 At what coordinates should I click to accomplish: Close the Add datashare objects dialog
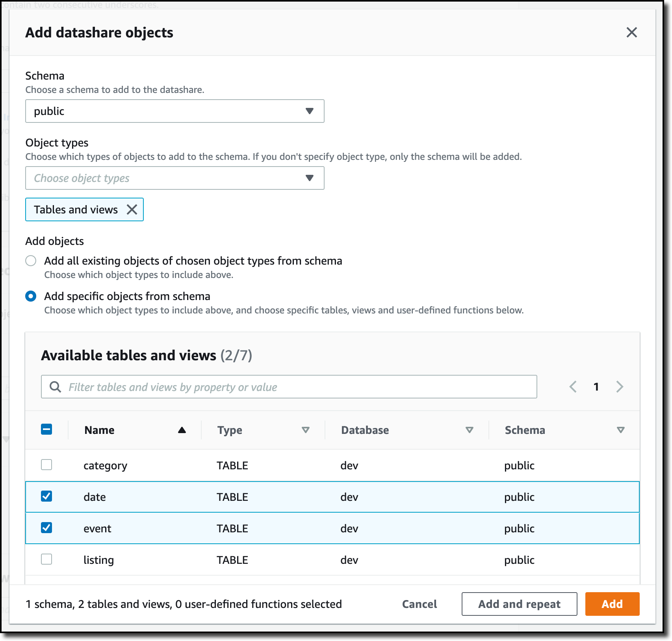[x=631, y=32]
